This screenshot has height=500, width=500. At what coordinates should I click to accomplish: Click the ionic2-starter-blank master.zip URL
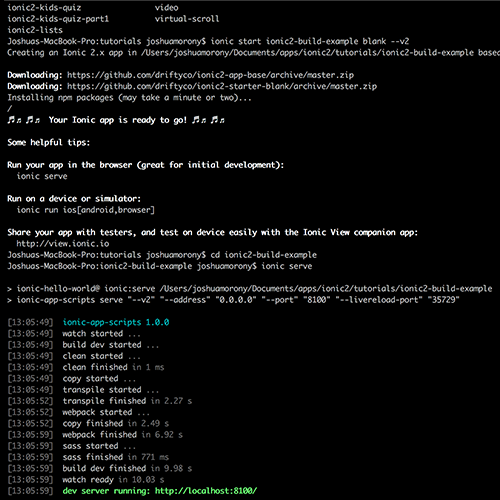coord(222,86)
